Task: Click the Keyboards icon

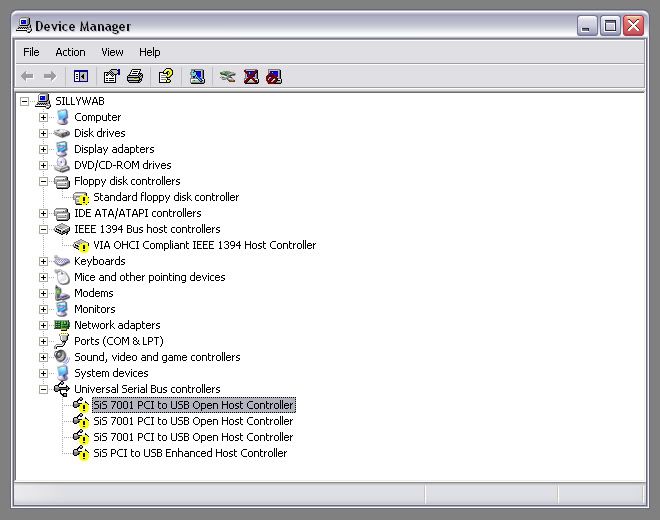Action: (62, 261)
